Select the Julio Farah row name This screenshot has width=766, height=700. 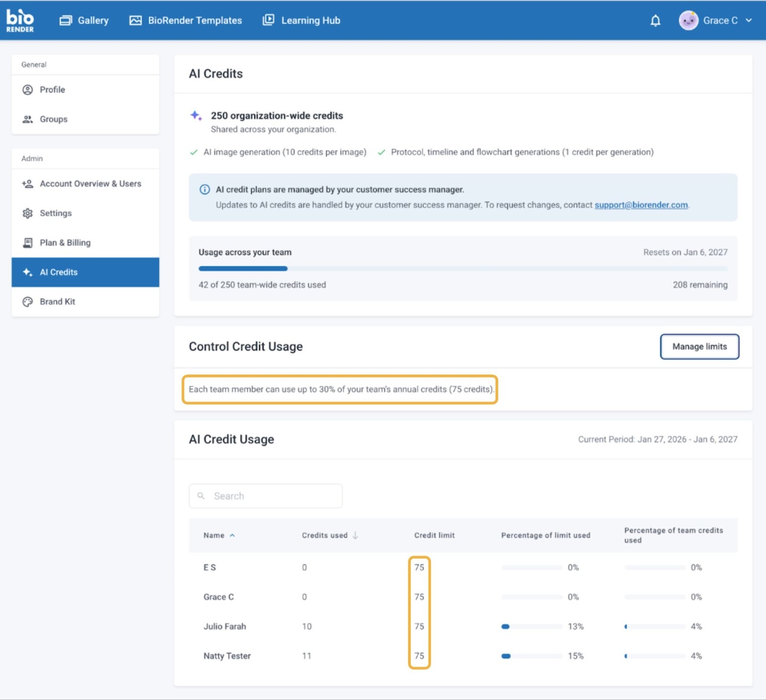tap(225, 626)
